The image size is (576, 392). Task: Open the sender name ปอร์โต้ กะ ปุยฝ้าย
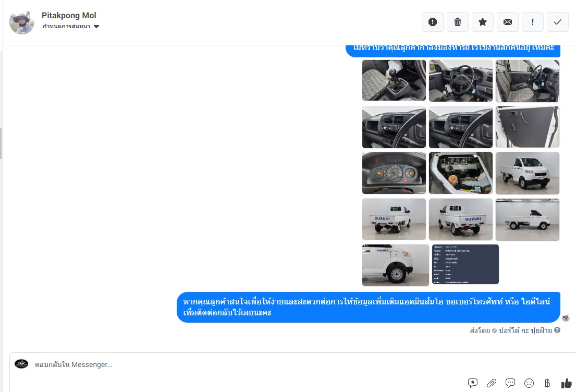click(525, 330)
